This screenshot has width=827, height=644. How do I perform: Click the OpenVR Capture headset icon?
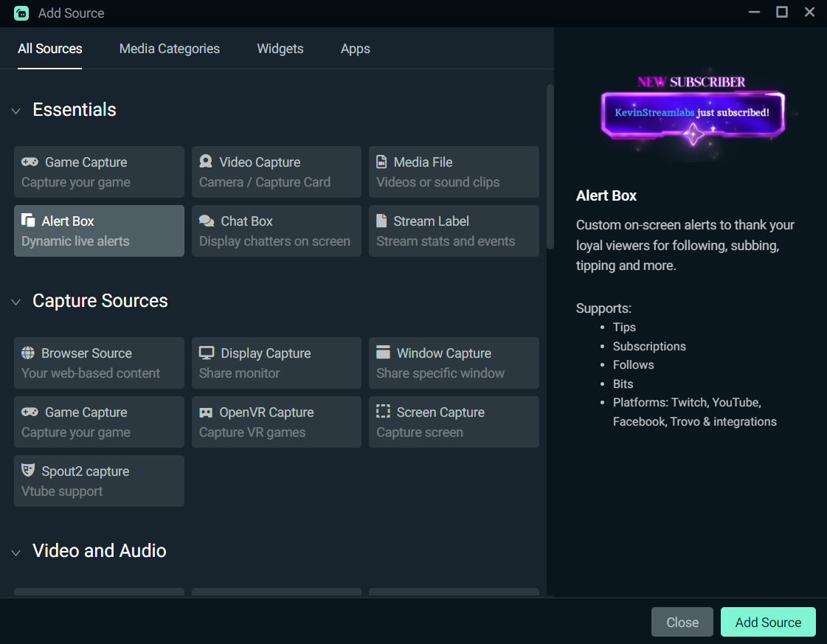point(206,412)
